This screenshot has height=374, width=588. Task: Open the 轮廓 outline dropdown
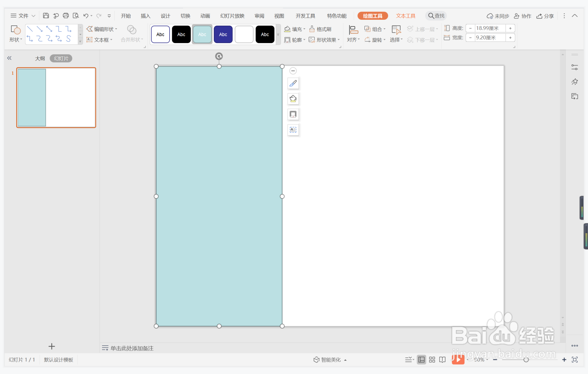[x=304, y=39]
